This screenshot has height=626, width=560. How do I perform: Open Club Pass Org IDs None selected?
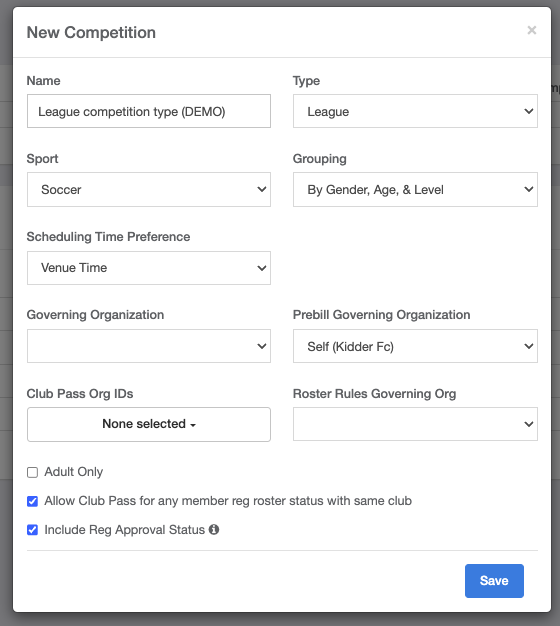coord(149,424)
